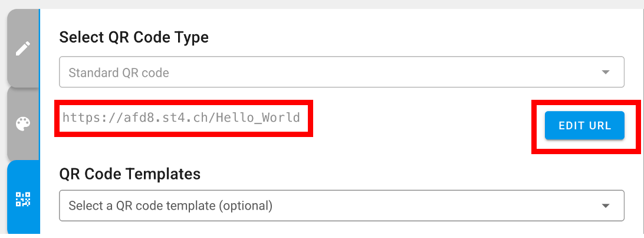Click the EDIT URL button
Viewport: 644px width, 238px height.
tap(584, 126)
